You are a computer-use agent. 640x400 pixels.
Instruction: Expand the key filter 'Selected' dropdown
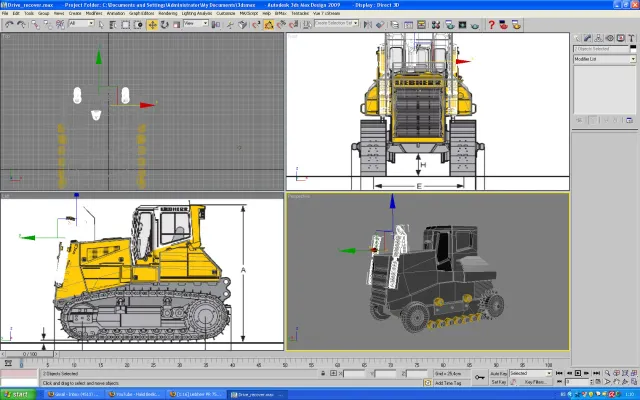[x=549, y=373]
